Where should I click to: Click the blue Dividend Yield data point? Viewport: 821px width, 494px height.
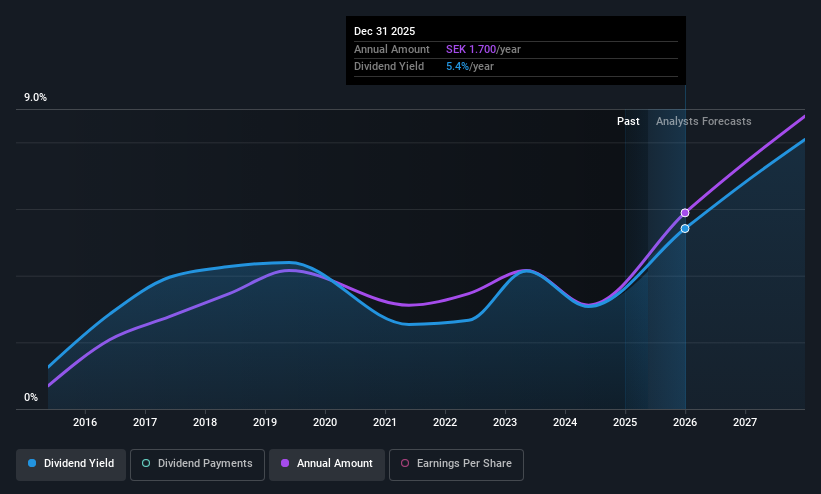[x=685, y=228]
